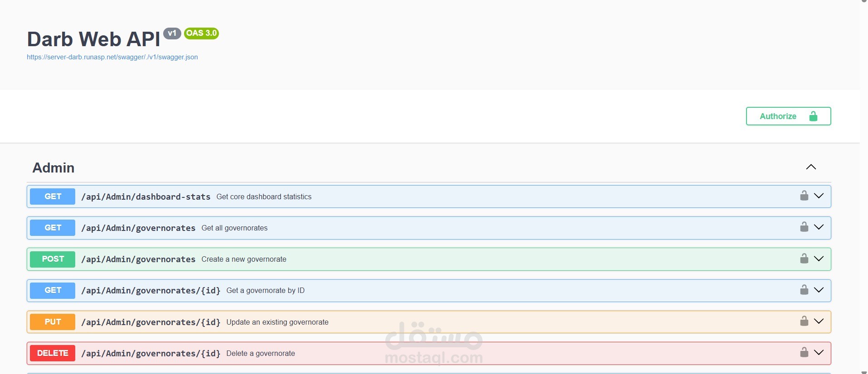Click 'Create a new governorate' description
The image size is (868, 374).
point(244,259)
